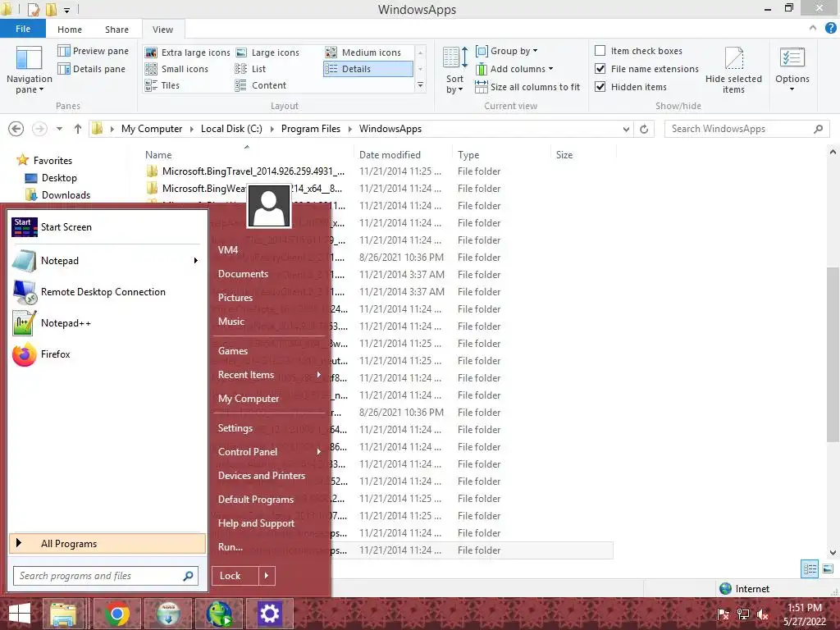The image size is (840, 630).
Task: Go up one folder level
Action: point(78,129)
